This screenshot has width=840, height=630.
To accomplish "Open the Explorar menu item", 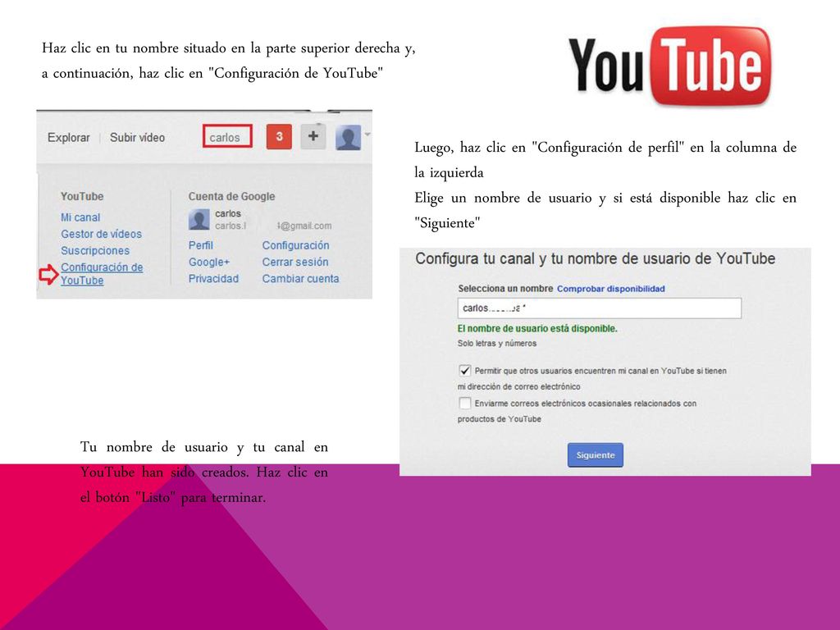I will click(x=69, y=138).
